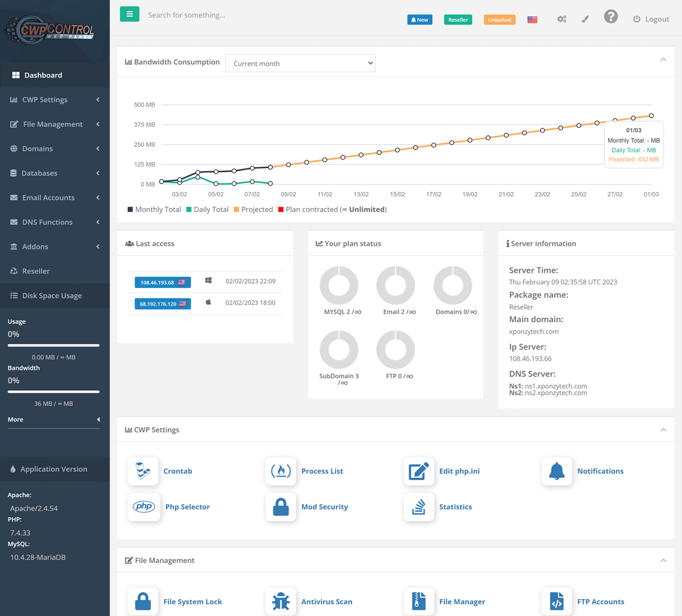Expand File Management sidebar menu
This screenshot has width=682, height=616.
coord(55,124)
